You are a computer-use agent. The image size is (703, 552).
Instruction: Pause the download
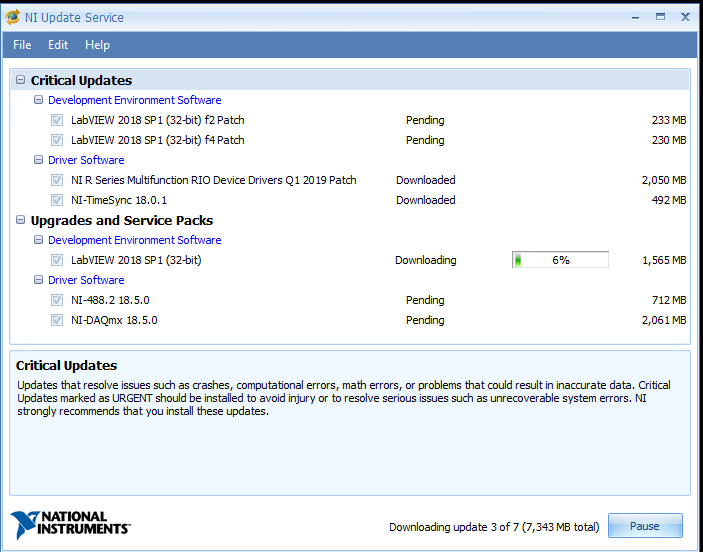point(645,526)
